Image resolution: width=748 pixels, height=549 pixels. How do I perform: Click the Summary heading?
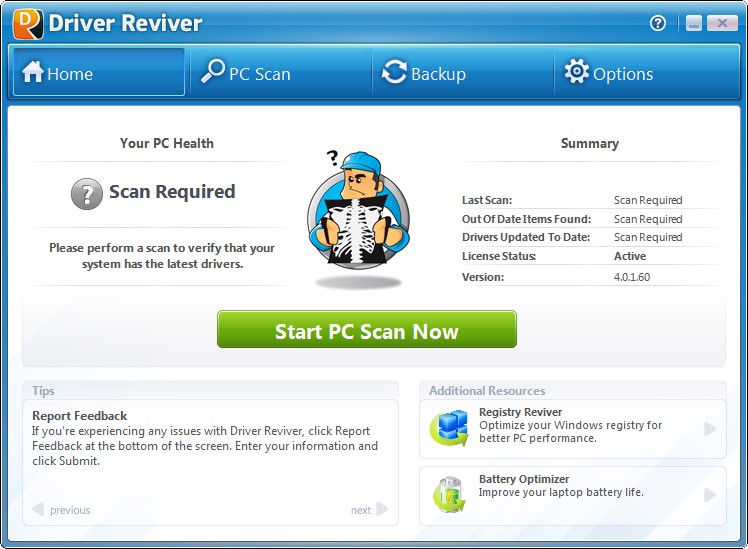[x=590, y=143]
